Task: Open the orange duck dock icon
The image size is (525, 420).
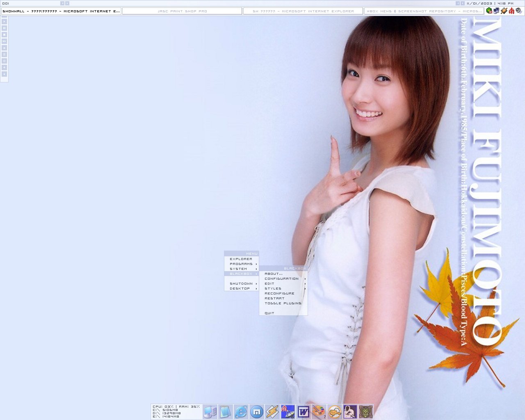Action: click(x=335, y=411)
